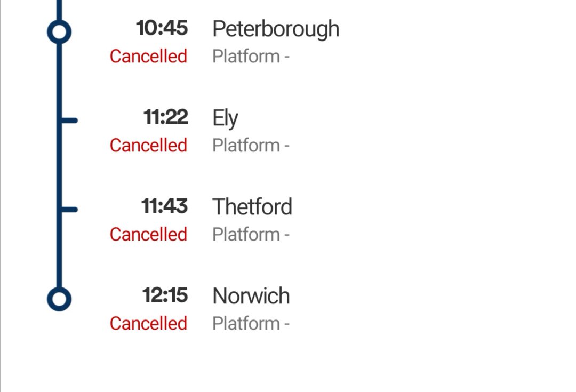
Task: Click the Ely stop tick marker
Action: click(68, 121)
